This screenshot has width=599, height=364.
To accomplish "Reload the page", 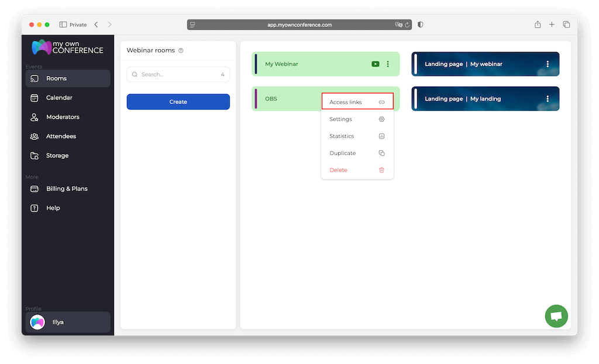I will click(x=407, y=25).
